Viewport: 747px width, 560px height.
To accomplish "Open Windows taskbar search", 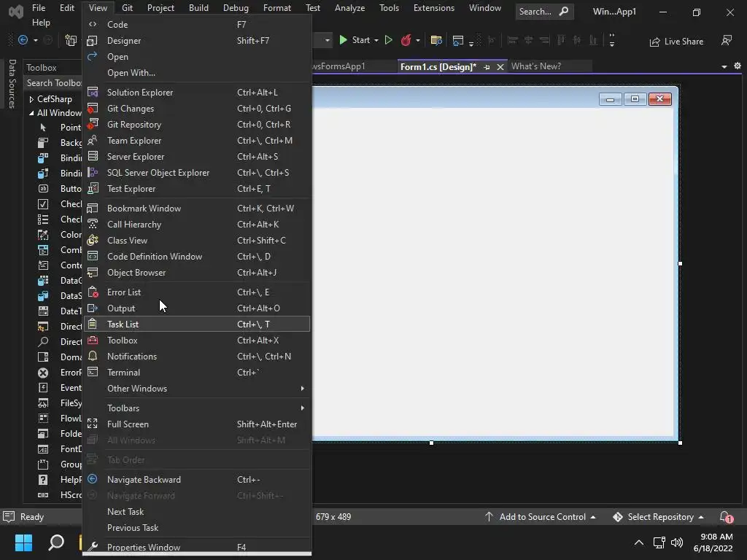I will tap(56, 542).
